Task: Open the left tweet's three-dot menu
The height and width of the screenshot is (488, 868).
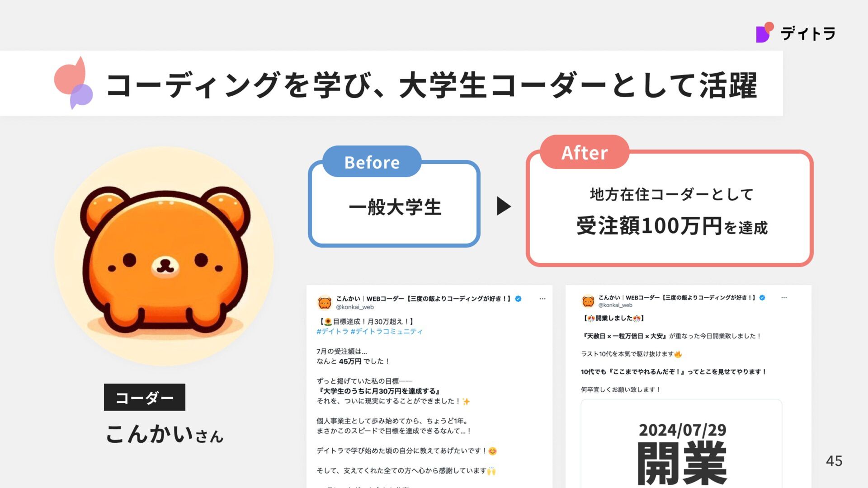Action: pyautogui.click(x=542, y=299)
